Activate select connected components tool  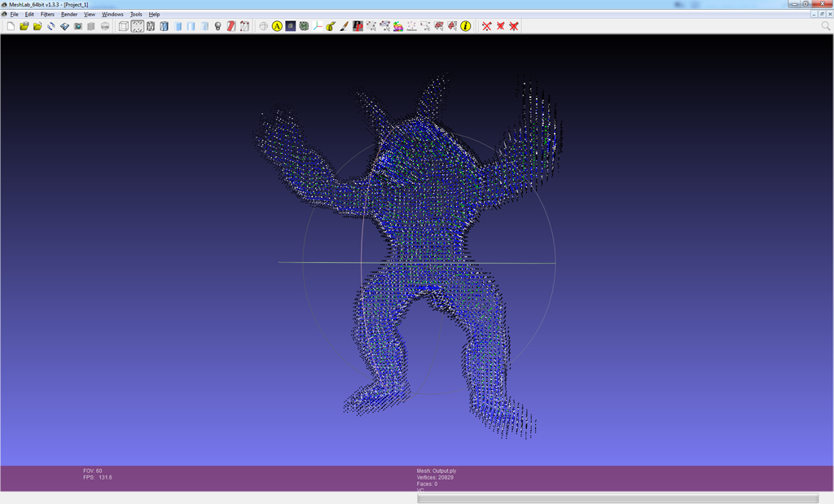438,26
